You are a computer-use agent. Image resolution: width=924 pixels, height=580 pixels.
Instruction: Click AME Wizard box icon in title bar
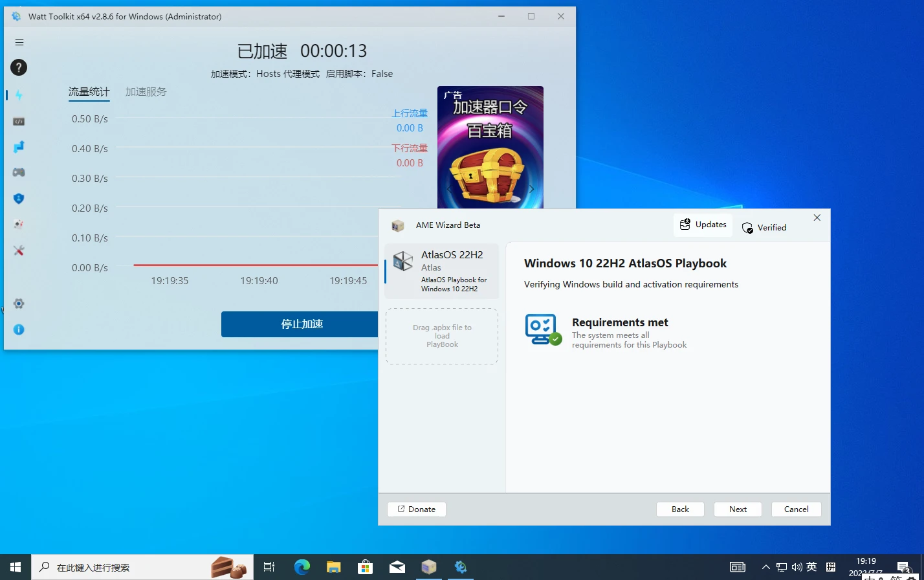tap(398, 225)
